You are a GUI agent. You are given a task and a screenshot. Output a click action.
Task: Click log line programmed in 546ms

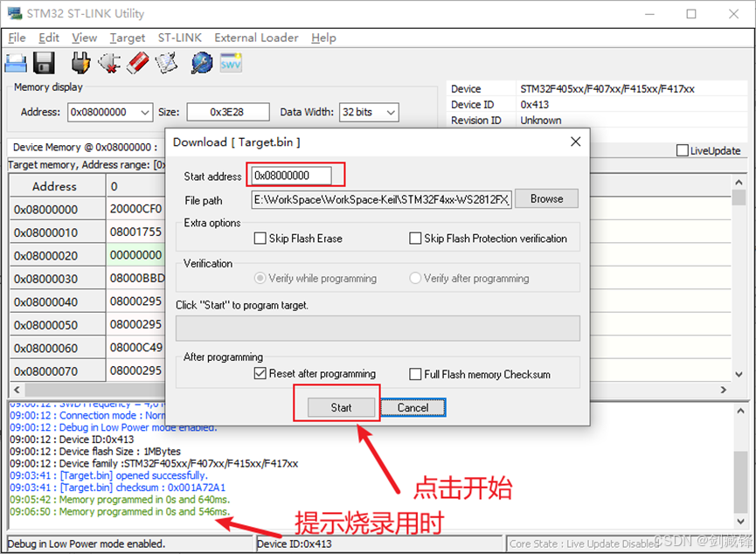coord(120,511)
